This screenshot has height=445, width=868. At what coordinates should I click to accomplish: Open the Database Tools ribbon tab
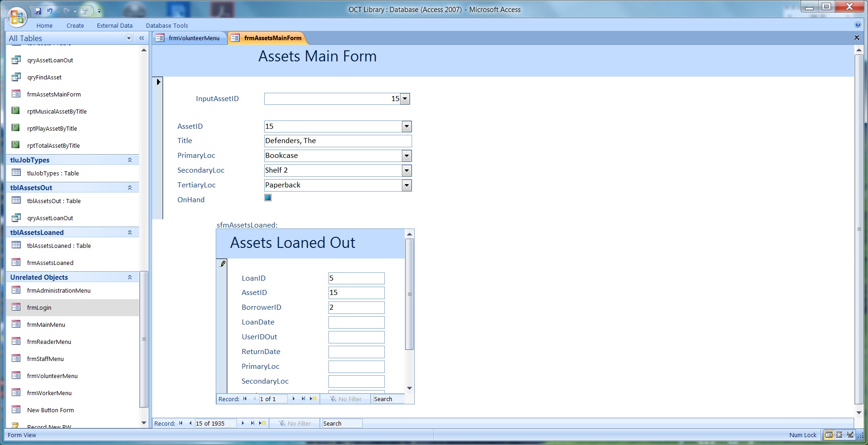click(167, 25)
